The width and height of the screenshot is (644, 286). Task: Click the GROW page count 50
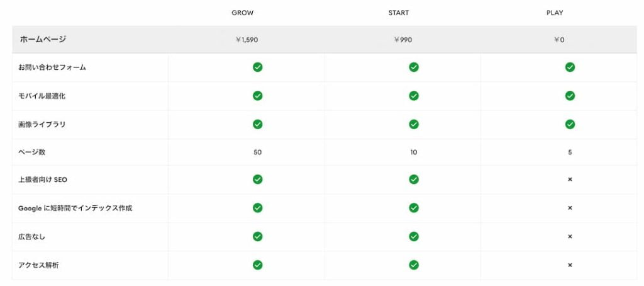point(257,152)
